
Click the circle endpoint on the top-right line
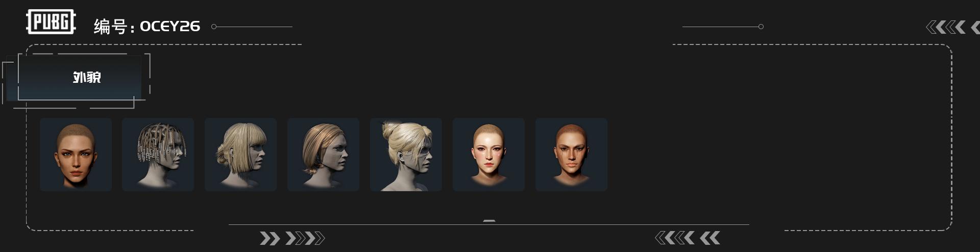click(761, 27)
